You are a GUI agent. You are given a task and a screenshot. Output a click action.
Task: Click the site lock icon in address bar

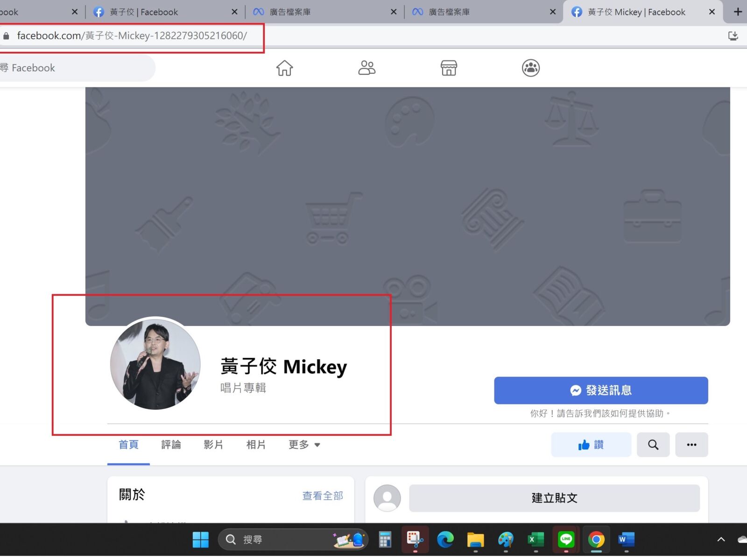[6, 36]
